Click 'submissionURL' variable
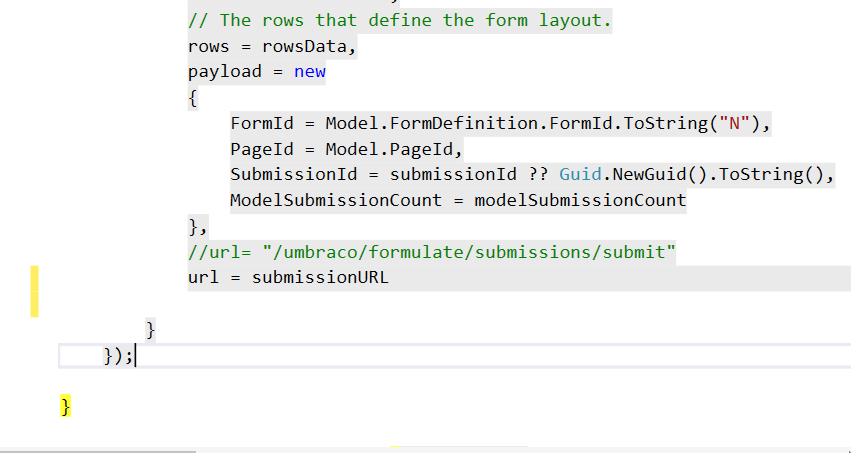 pos(320,278)
